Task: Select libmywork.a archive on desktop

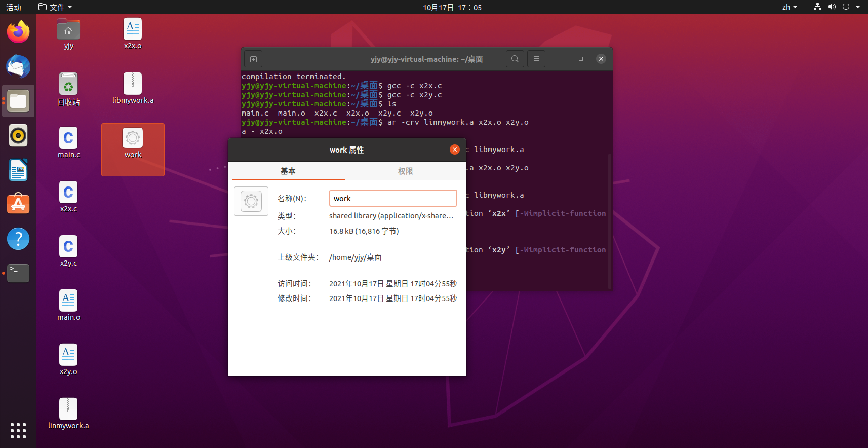Action: tap(133, 89)
